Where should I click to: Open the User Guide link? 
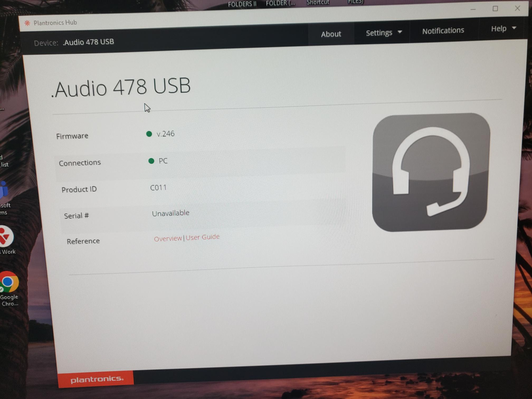pyautogui.click(x=202, y=237)
